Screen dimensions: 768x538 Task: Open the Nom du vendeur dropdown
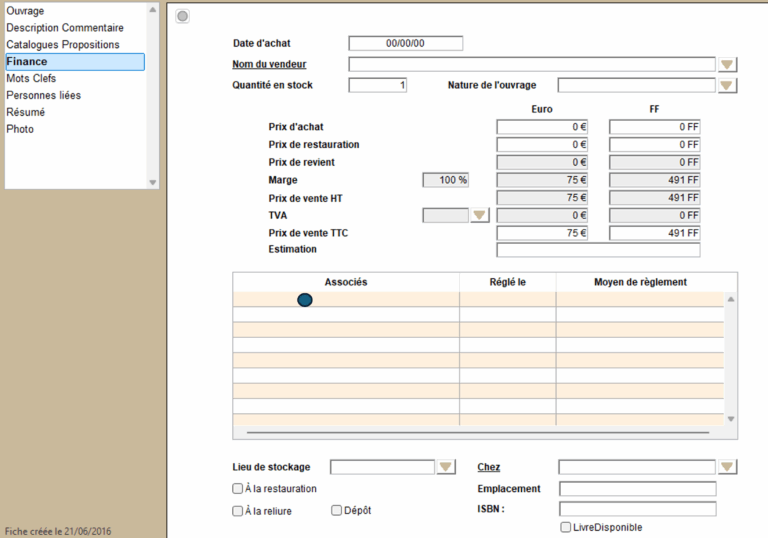pos(728,65)
